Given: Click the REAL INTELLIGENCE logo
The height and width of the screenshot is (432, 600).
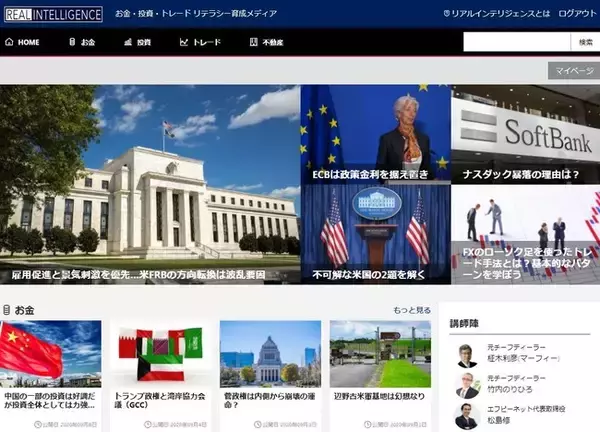Looking at the screenshot, I should 52,14.
